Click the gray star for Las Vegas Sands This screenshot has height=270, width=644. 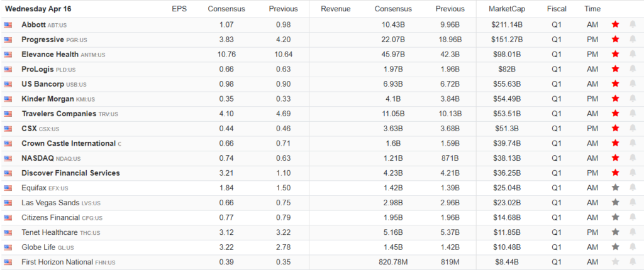click(615, 202)
